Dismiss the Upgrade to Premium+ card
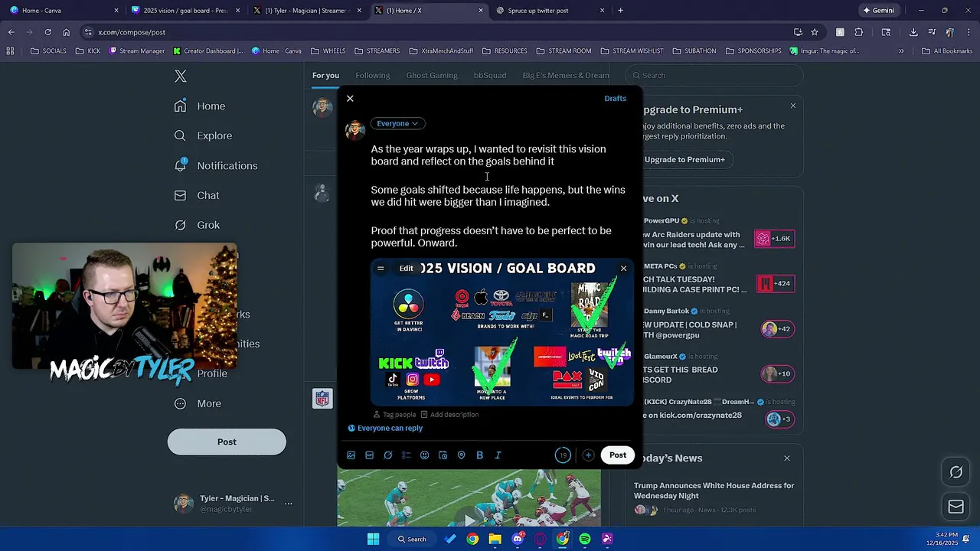The height and width of the screenshot is (551, 980). 793,106
